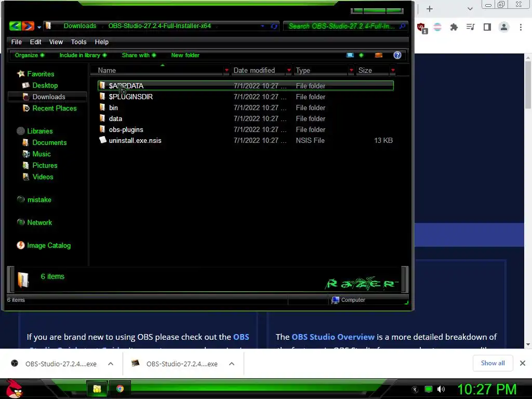Open the Help menu

pos(102,42)
